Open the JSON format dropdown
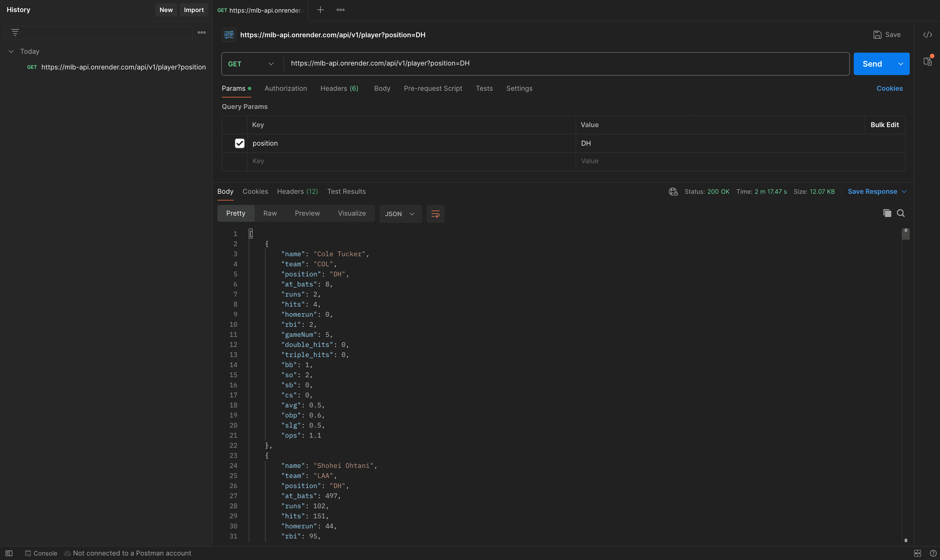The height and width of the screenshot is (560, 940). [x=400, y=214]
